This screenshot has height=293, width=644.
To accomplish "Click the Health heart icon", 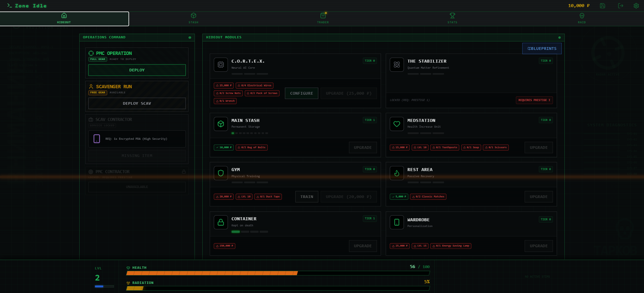I will pyautogui.click(x=128, y=268).
